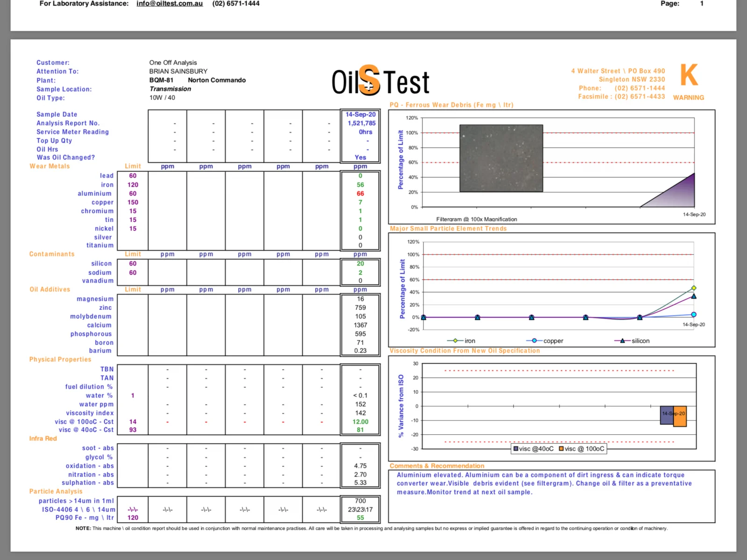Select the copper legend marker
This screenshot has height=560, width=747.
click(x=534, y=341)
